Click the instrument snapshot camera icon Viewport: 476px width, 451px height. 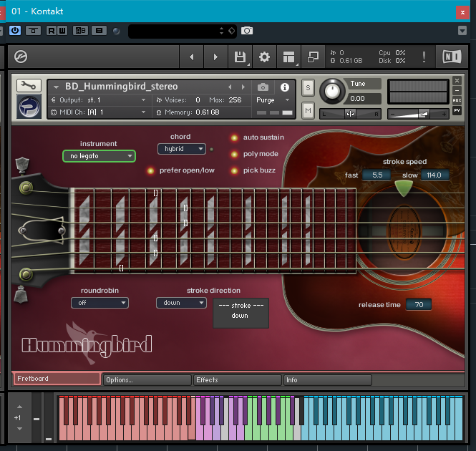[x=263, y=87]
